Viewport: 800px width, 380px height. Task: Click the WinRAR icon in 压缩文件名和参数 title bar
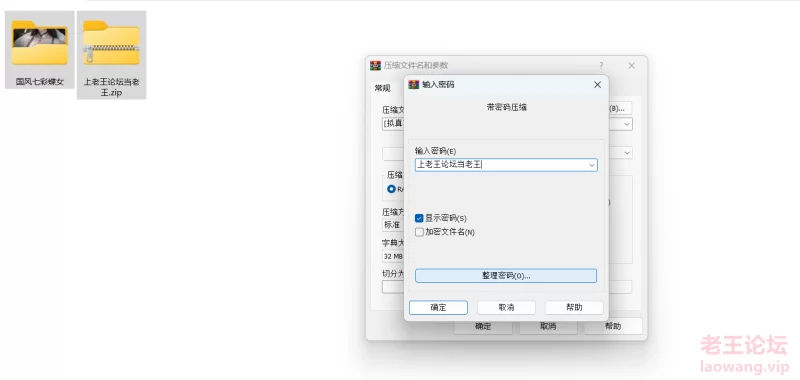click(x=376, y=65)
